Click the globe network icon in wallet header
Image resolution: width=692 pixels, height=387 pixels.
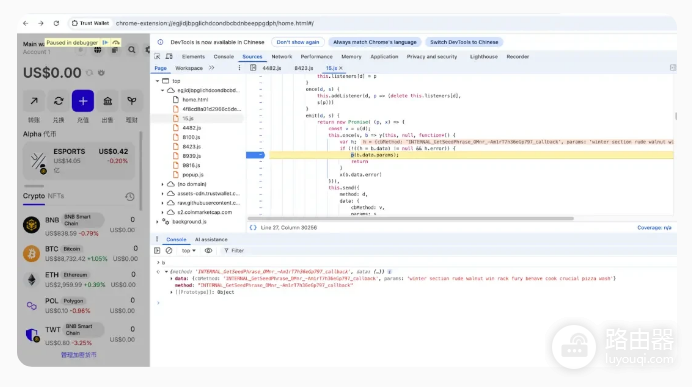click(98, 50)
